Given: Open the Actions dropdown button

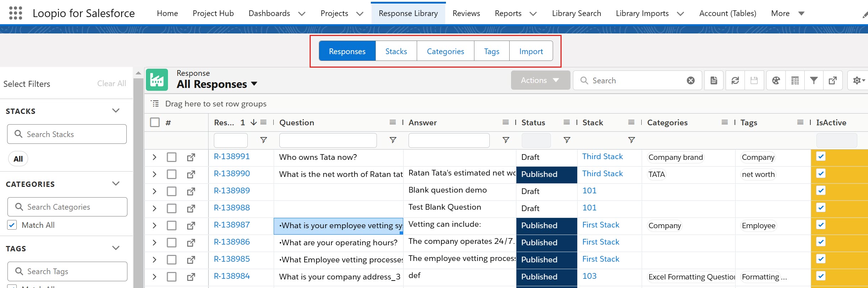Looking at the screenshot, I should pyautogui.click(x=541, y=80).
